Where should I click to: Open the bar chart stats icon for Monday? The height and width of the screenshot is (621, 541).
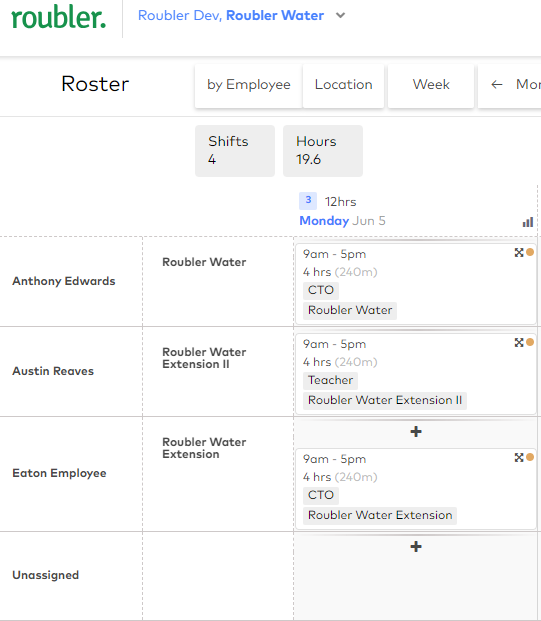point(528,222)
